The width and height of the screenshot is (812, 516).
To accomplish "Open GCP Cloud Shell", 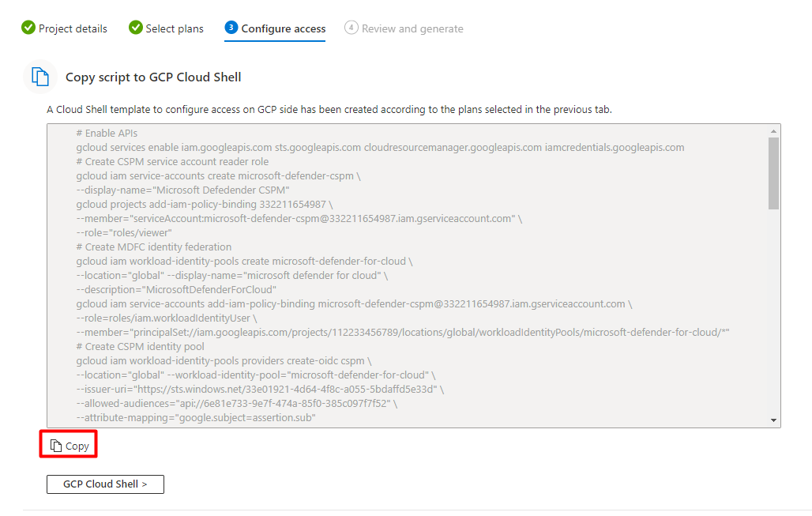I will tap(105, 484).
